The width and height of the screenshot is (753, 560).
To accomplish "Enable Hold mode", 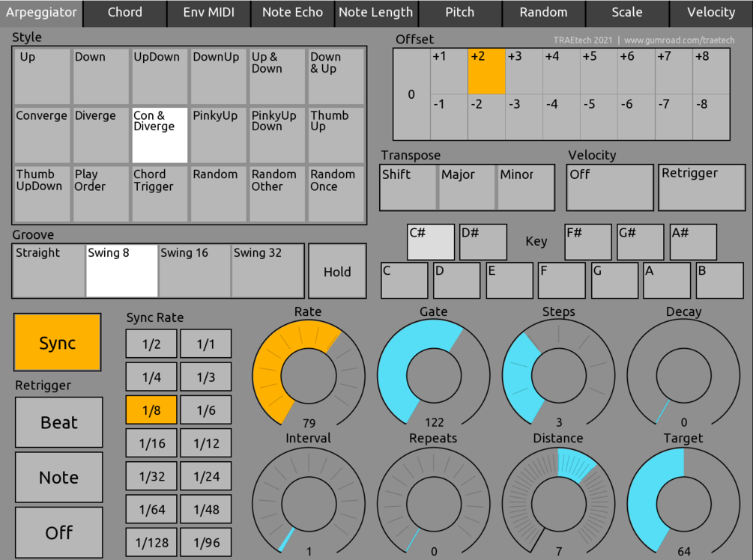I will coord(336,271).
